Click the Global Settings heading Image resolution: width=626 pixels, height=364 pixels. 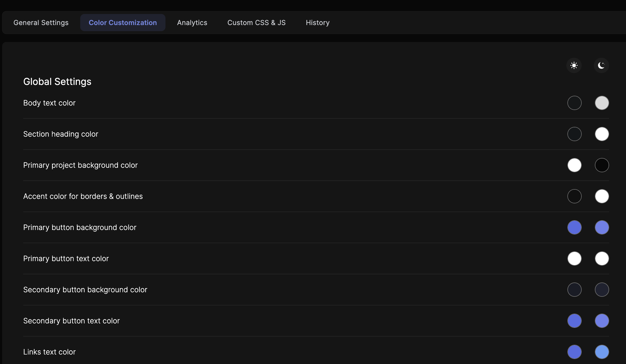[x=57, y=82]
